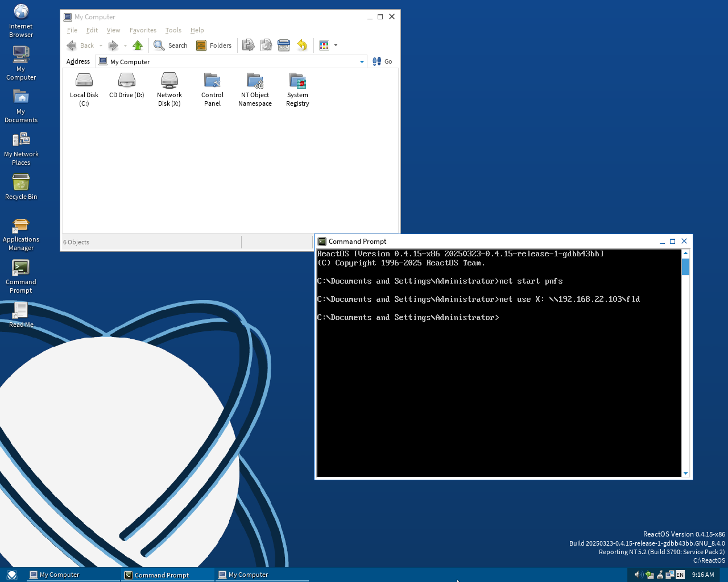Open the Help menu
The image size is (728, 582).
point(197,30)
